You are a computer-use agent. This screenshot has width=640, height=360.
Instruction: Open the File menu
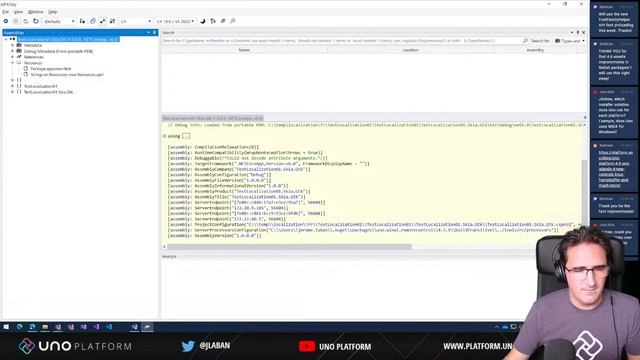click(5, 12)
